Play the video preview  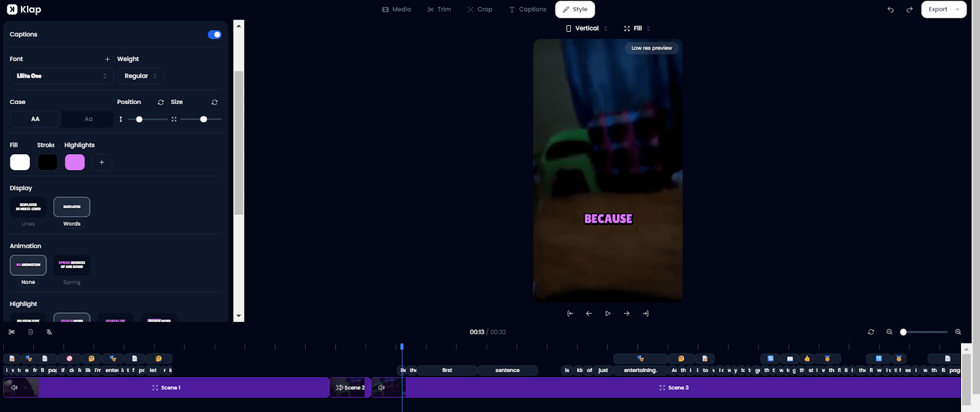pos(608,313)
